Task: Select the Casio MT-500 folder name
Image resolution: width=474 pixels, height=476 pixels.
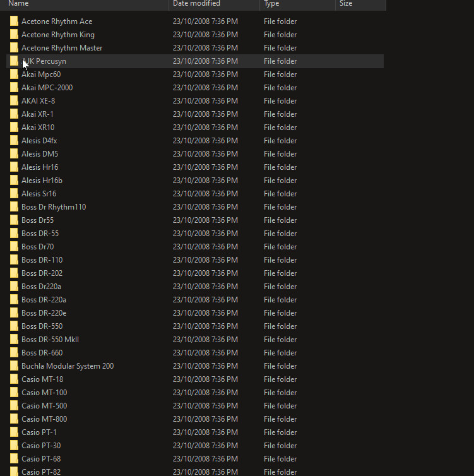Action: click(x=44, y=406)
